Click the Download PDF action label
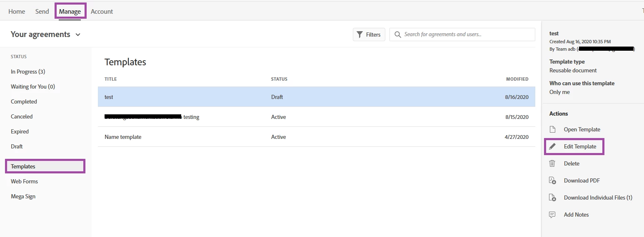This screenshot has width=644, height=237. [x=582, y=180]
